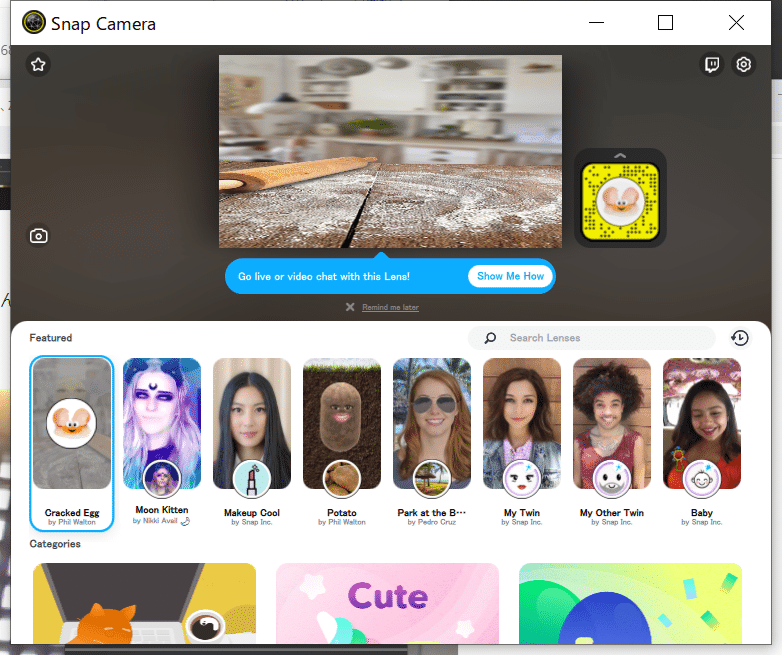Select the My Twin lens
The image size is (782, 655).
click(522, 443)
